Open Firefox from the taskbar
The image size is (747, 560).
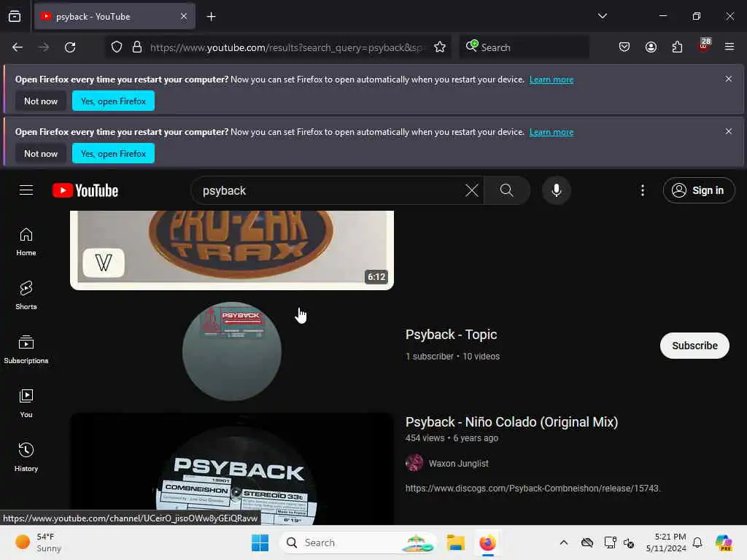[487, 542]
